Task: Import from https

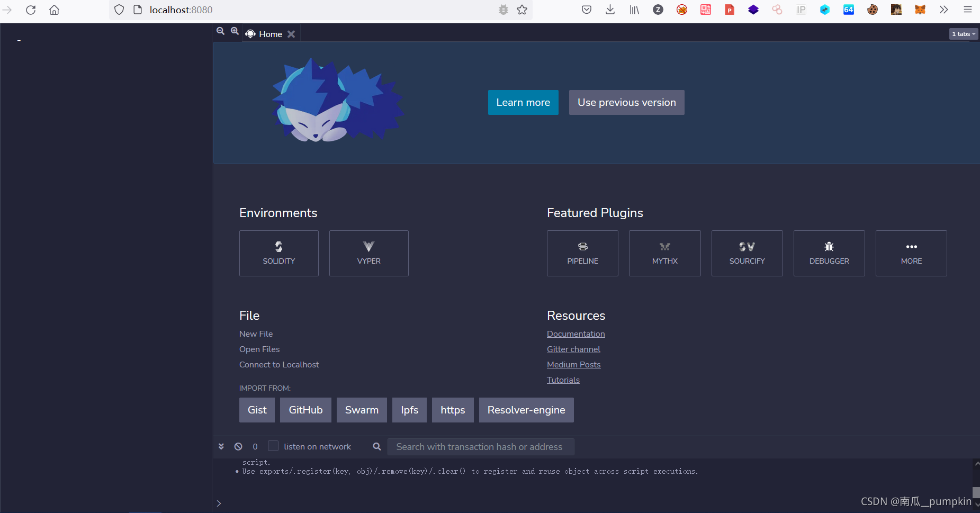Action: [x=453, y=410]
